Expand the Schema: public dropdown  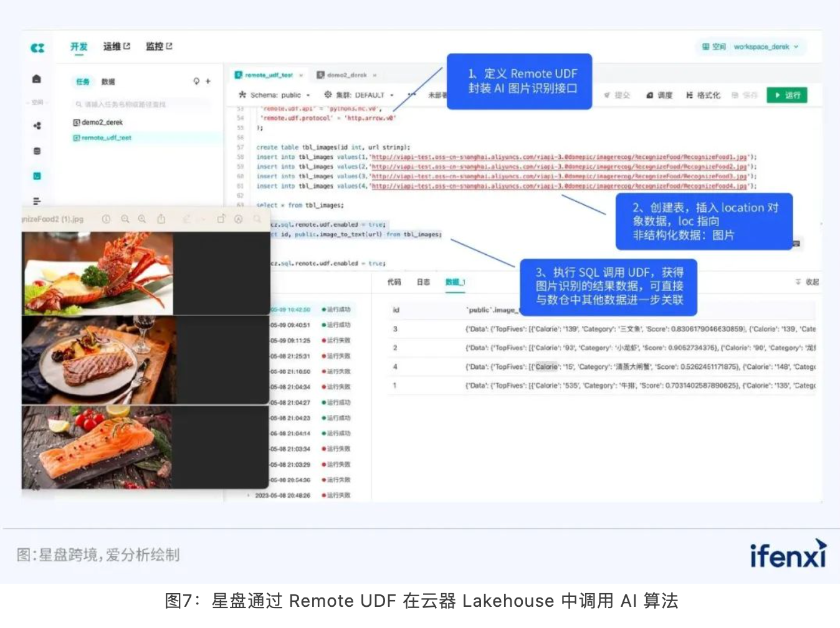[275, 95]
